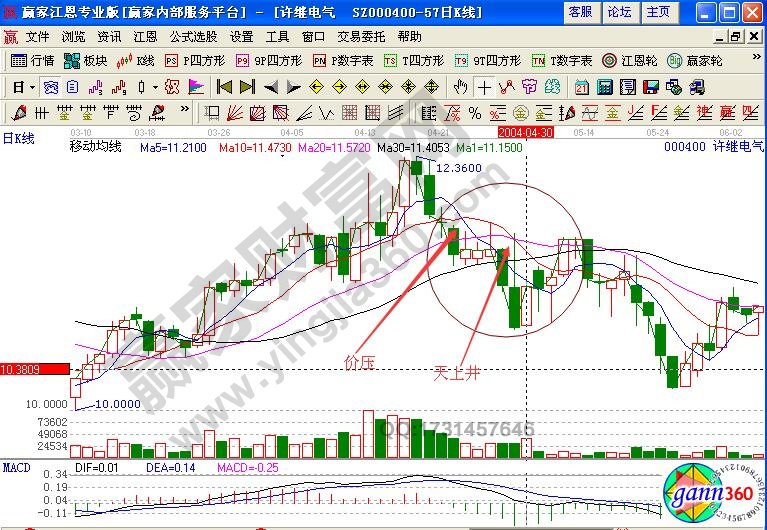Open the 行情 market quotes view
Viewport: 767px width, 530px height.
(x=33, y=60)
